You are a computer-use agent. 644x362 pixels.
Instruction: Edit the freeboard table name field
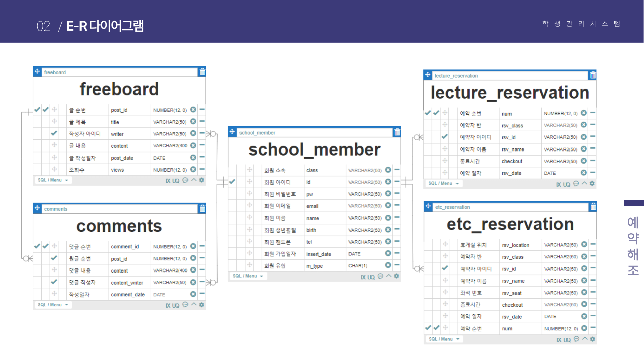[x=119, y=72]
